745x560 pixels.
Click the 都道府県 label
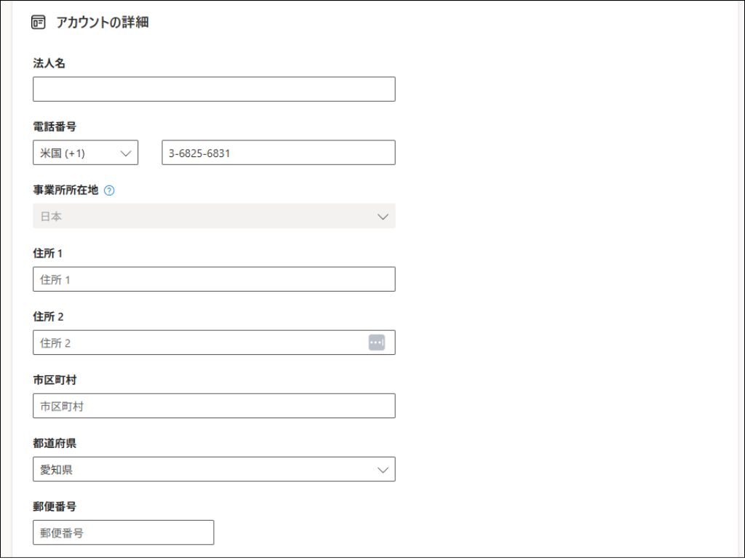[x=55, y=444]
